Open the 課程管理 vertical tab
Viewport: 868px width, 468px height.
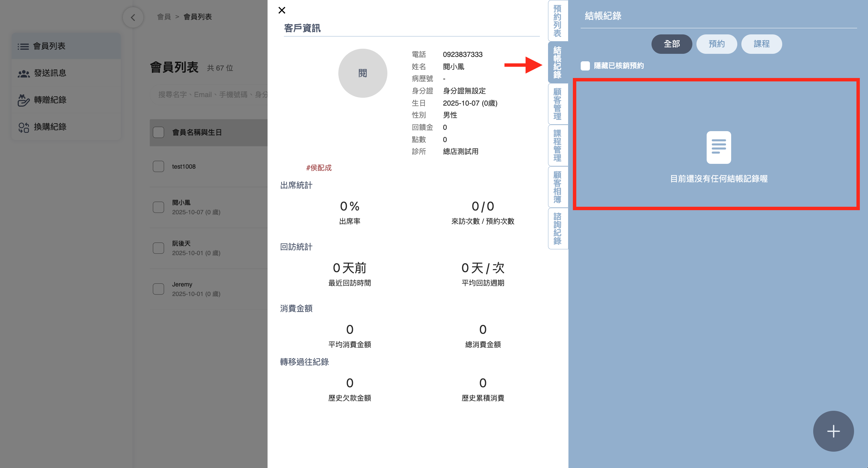(x=558, y=145)
